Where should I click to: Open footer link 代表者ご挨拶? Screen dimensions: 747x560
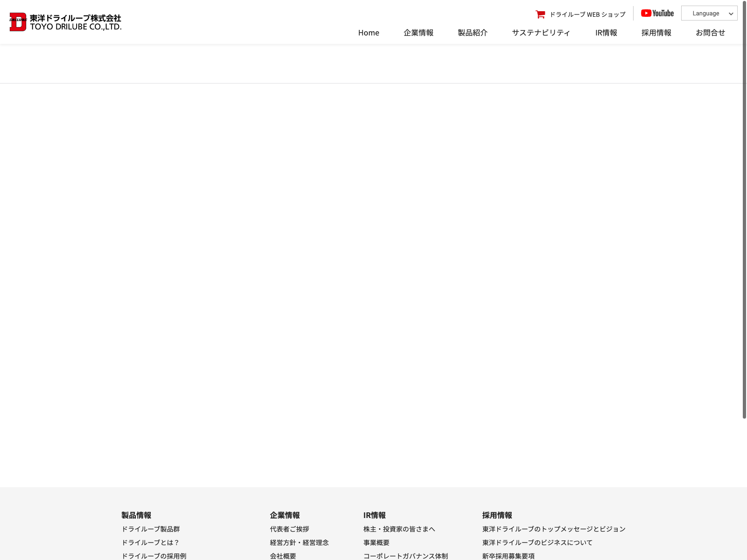289,529
